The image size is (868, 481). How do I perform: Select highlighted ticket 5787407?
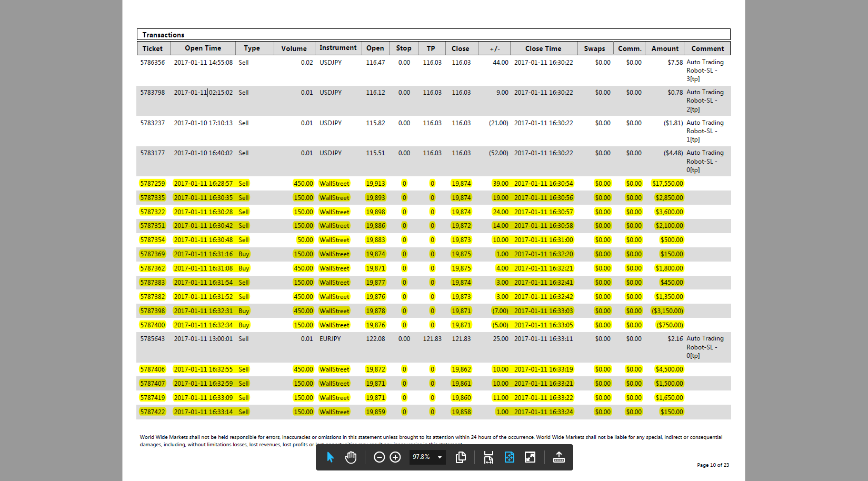click(x=153, y=384)
